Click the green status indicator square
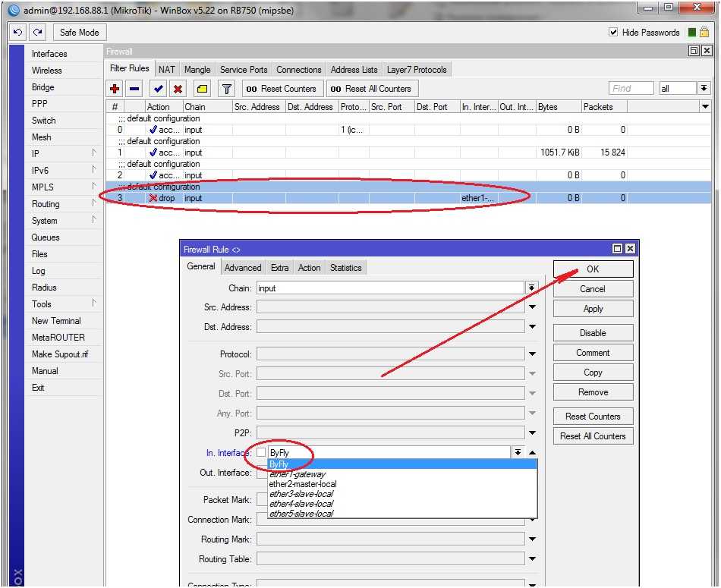 691,32
